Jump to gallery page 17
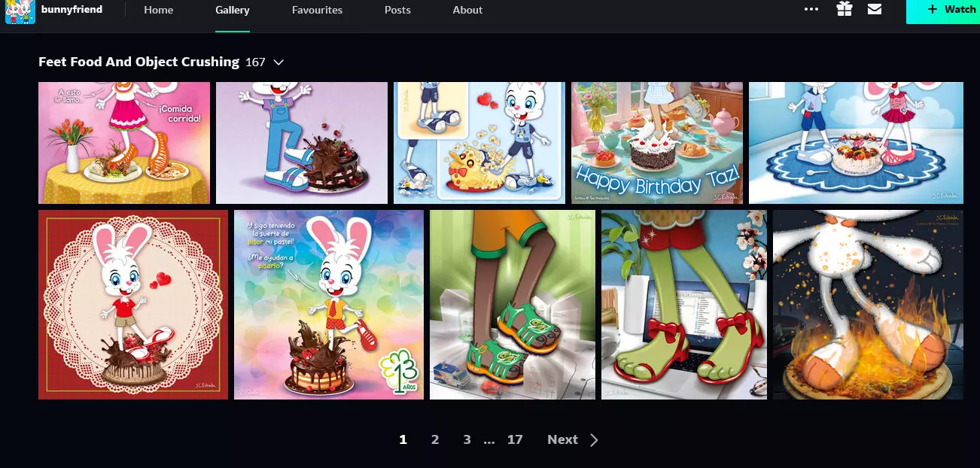Viewport: 980px width, 468px height. [x=515, y=439]
